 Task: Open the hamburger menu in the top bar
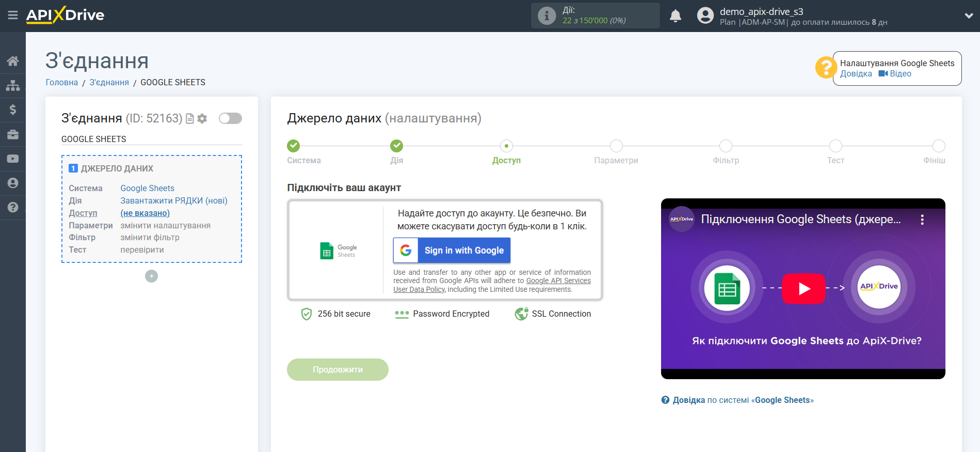coord(13,15)
